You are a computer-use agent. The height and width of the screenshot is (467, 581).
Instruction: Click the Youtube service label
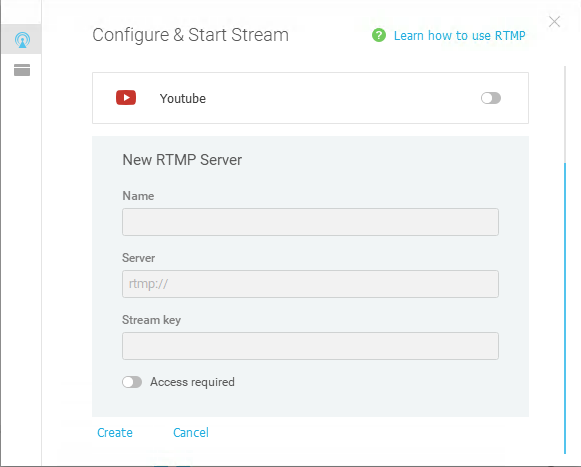(x=183, y=99)
